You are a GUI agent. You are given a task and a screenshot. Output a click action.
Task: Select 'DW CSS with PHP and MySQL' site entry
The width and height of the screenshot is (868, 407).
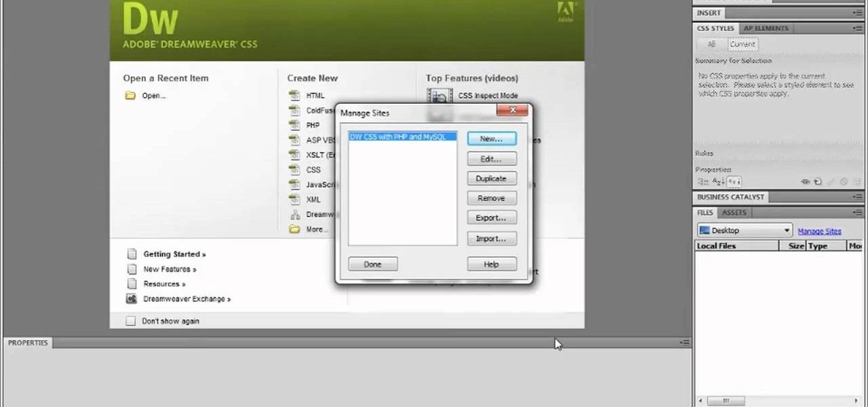pyautogui.click(x=403, y=137)
